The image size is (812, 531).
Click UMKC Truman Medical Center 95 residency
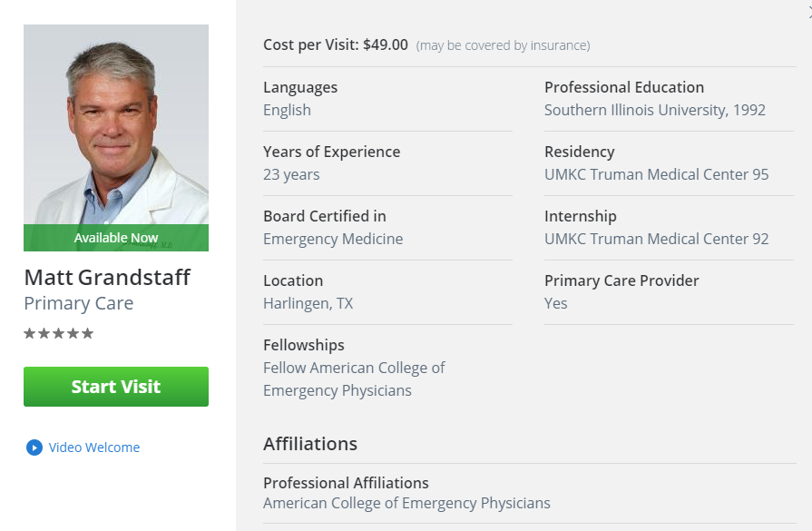coord(656,174)
